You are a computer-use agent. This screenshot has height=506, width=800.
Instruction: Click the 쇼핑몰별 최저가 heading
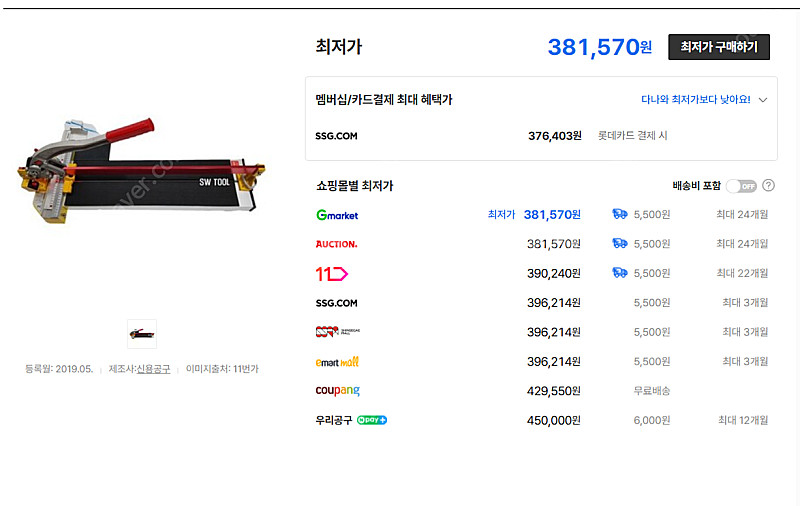click(355, 186)
